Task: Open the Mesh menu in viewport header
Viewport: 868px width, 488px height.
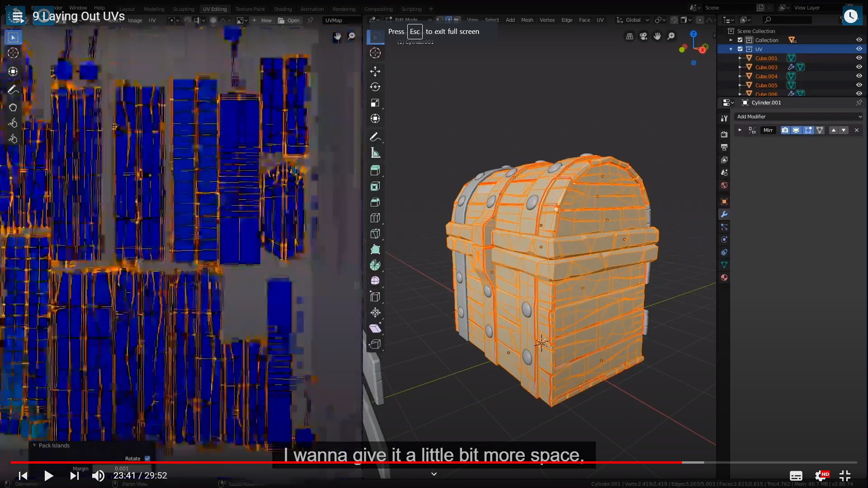Action: pyautogui.click(x=527, y=20)
